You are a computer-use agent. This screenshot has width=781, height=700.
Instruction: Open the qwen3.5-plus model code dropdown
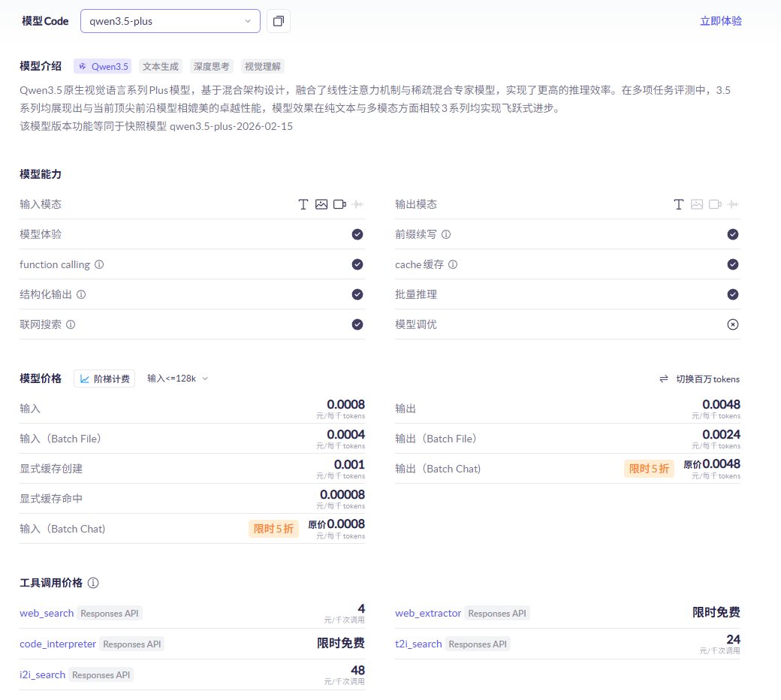170,21
